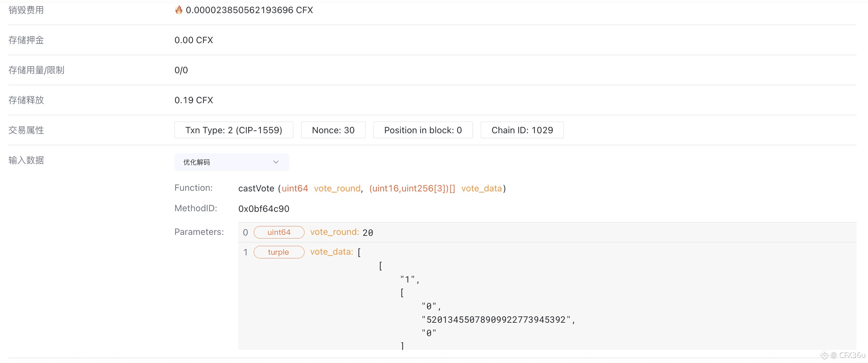The width and height of the screenshot is (868, 363).
Task: Open the 优化解码 decode dropdown
Action: pos(231,162)
